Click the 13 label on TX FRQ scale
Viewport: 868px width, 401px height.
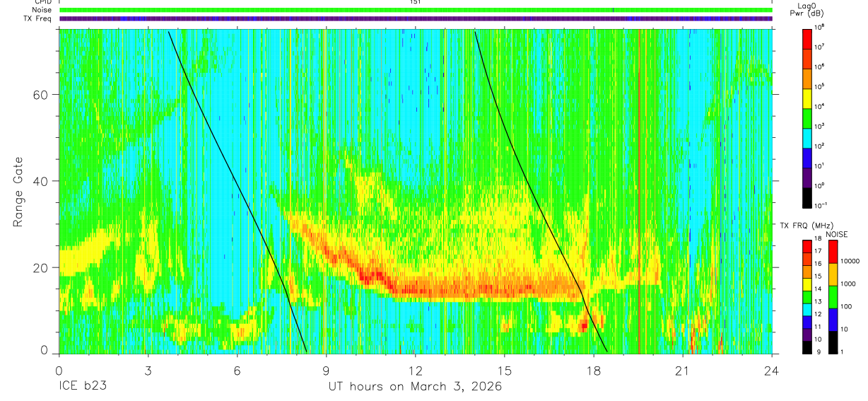point(818,301)
